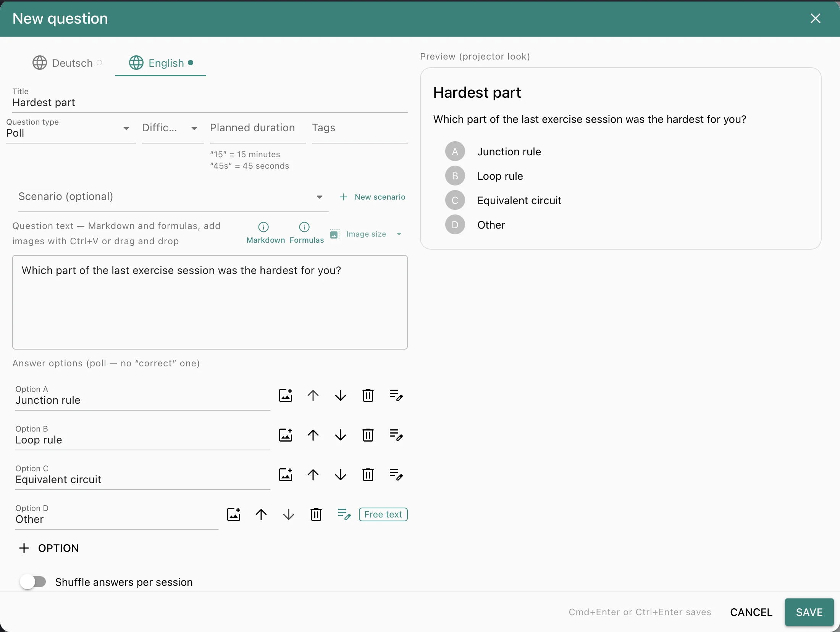Focus the Planned duration field
840x632 pixels.
[x=258, y=130]
